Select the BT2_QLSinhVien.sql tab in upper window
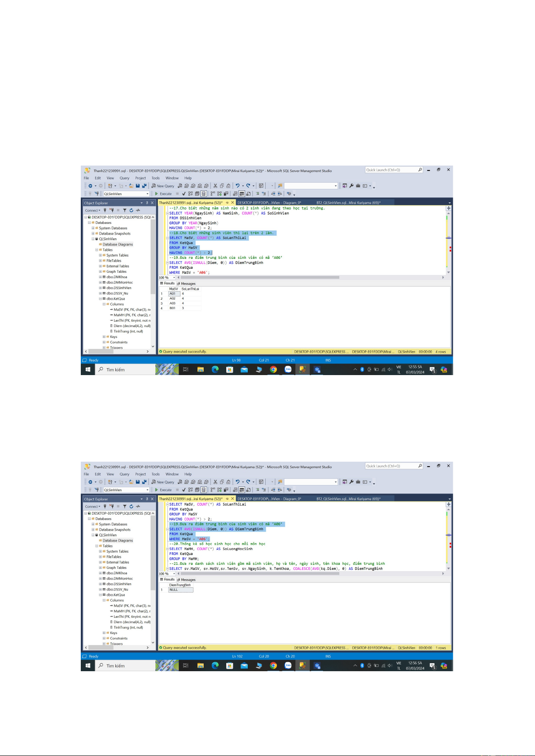The image size is (535, 756). (348, 203)
